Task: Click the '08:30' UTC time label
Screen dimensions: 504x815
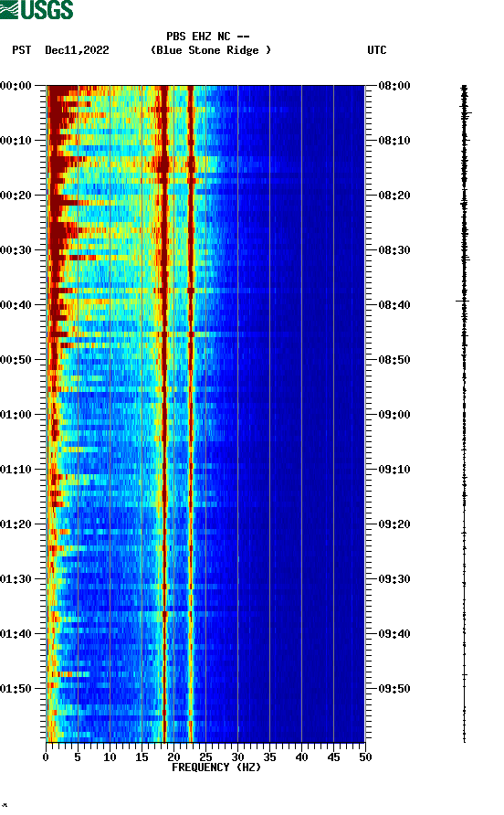Action: point(394,250)
